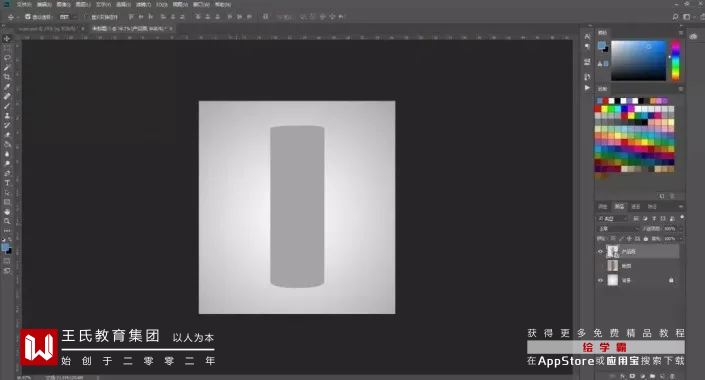
Task: Open Auto-Select target dropdown in options bar
Action: coord(67,17)
